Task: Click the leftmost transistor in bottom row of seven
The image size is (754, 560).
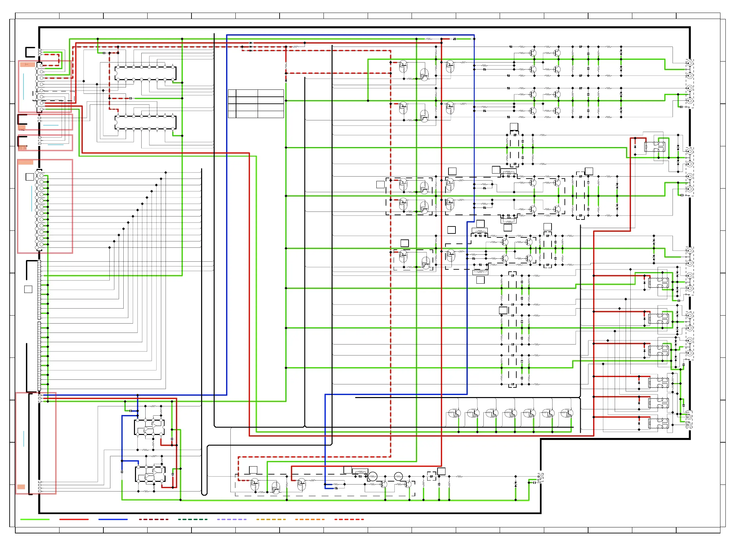Action: [454, 414]
